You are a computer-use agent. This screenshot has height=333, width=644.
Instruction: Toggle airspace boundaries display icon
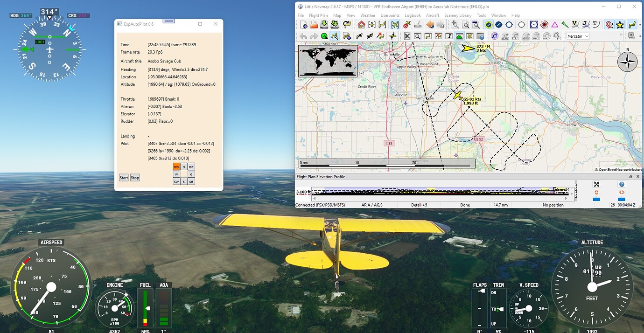click(x=495, y=36)
